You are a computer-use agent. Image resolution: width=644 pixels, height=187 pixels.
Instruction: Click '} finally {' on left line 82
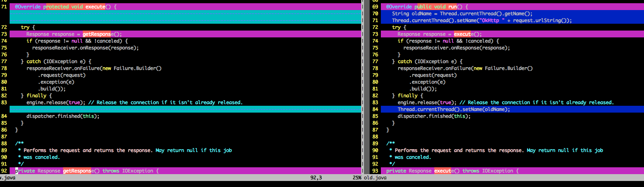(x=37, y=96)
